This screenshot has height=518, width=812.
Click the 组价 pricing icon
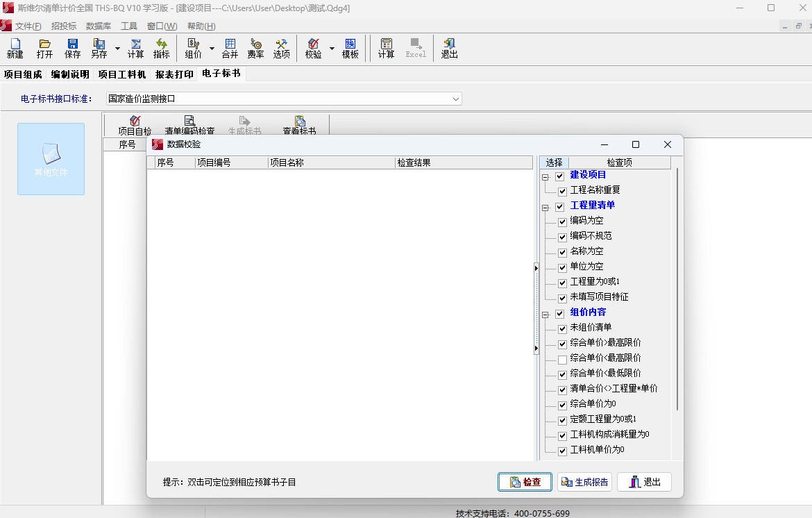pos(193,48)
